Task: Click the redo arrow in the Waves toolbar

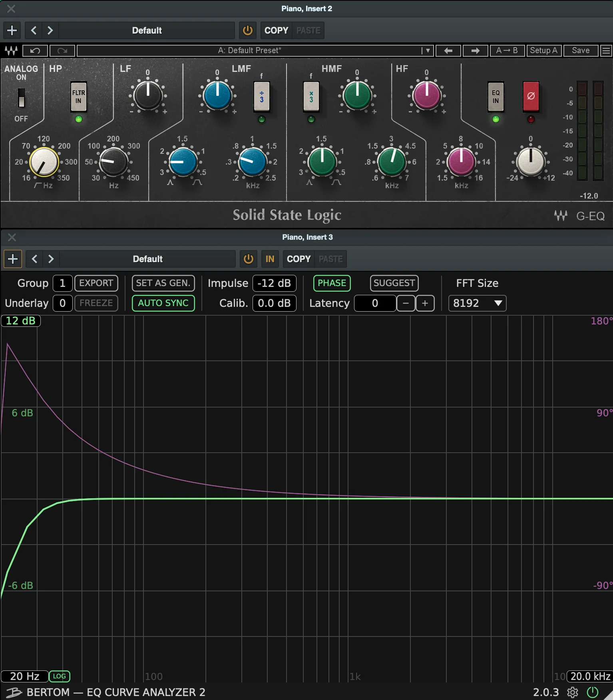Action: click(62, 51)
